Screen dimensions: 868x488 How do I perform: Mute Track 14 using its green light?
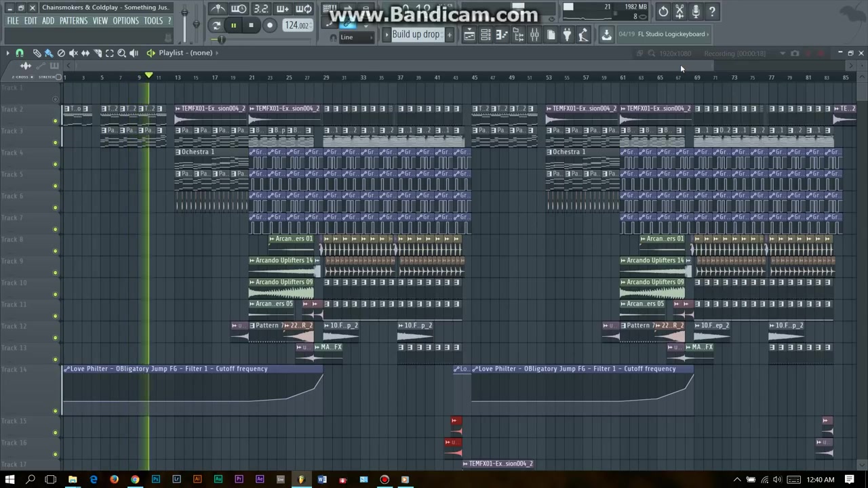click(x=55, y=411)
